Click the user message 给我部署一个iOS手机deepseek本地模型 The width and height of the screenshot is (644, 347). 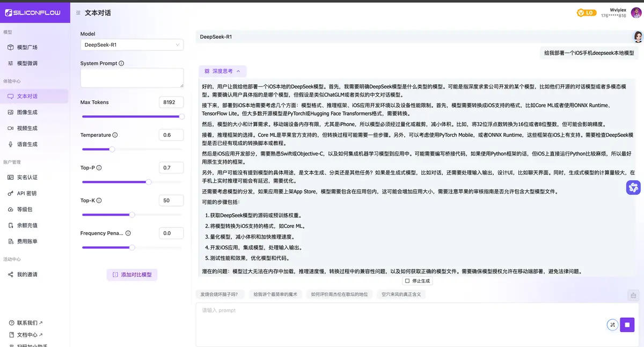point(589,53)
